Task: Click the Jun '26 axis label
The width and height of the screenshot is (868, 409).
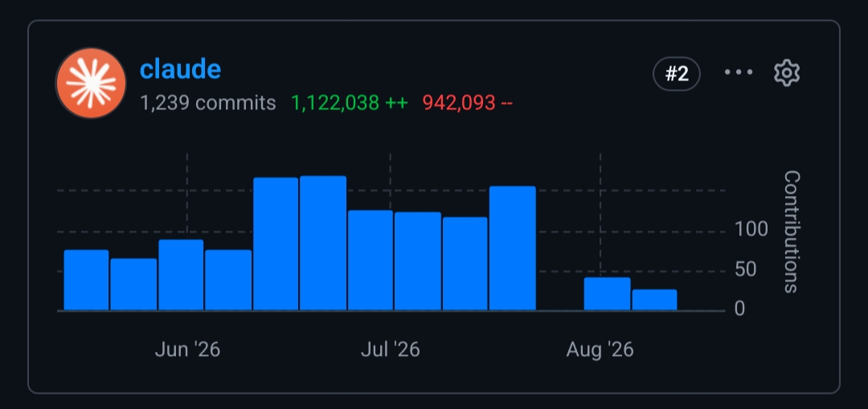Action: [x=187, y=350]
